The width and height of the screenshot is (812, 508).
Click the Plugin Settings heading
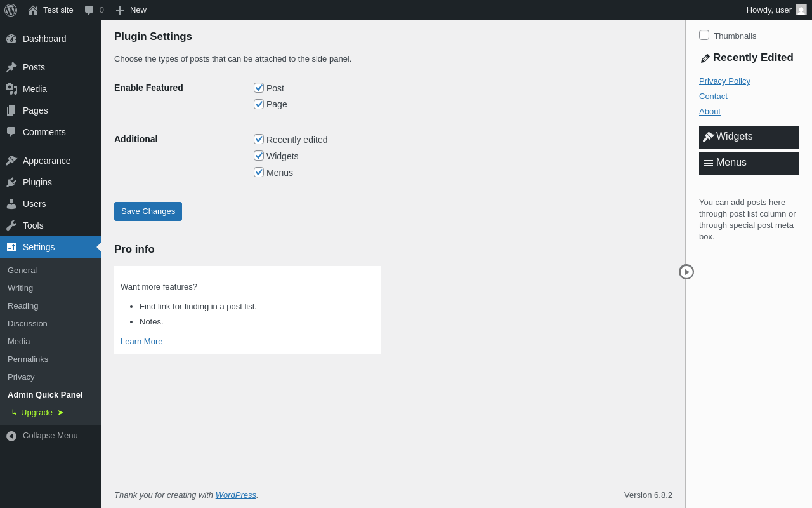pyautogui.click(x=153, y=37)
